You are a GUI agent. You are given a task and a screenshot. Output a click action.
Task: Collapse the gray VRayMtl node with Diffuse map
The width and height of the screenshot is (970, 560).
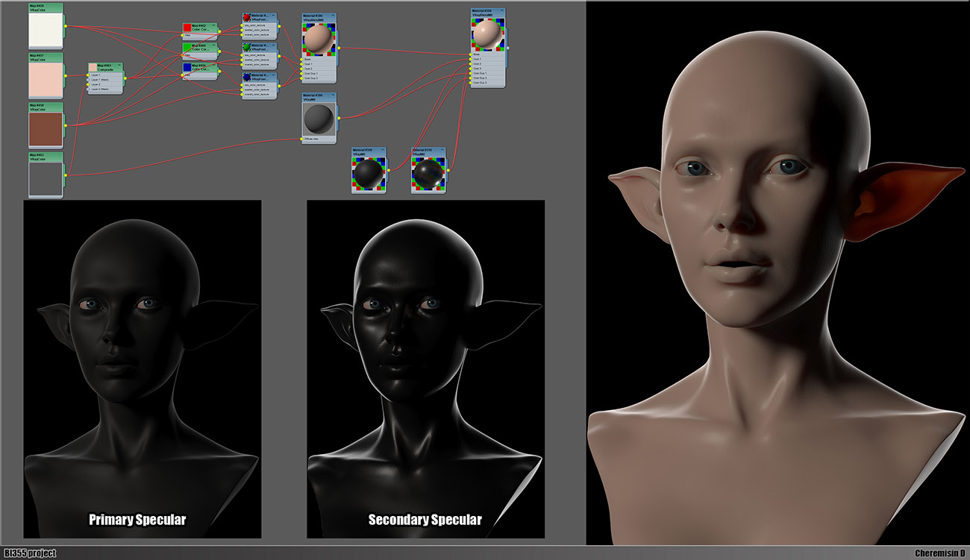pos(333,95)
